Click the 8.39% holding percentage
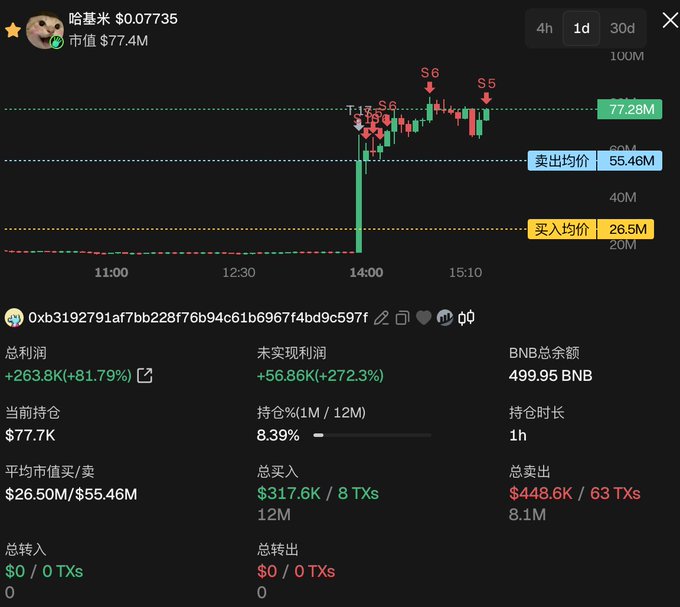 point(278,435)
